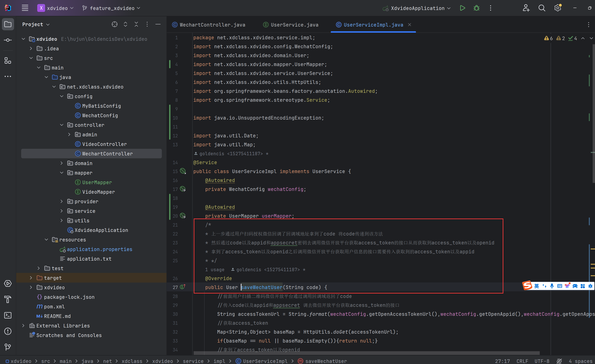Click the bean gutter icon on line 15
This screenshot has width=595, height=364.
point(183,171)
